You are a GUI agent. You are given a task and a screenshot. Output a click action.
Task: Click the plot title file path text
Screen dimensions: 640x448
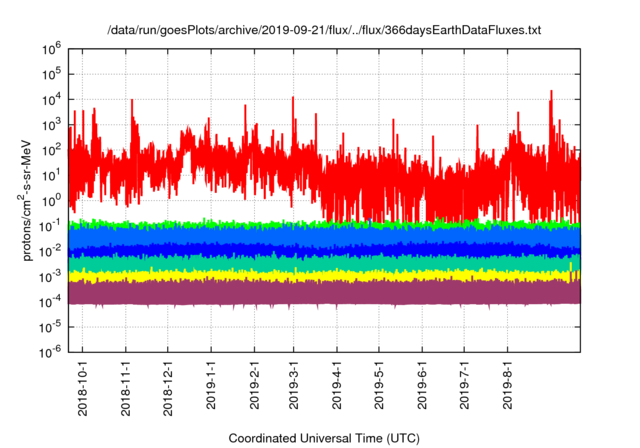click(324, 30)
